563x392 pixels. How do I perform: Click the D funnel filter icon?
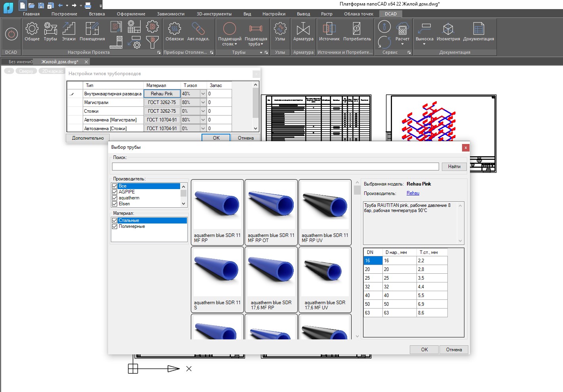[x=152, y=42]
